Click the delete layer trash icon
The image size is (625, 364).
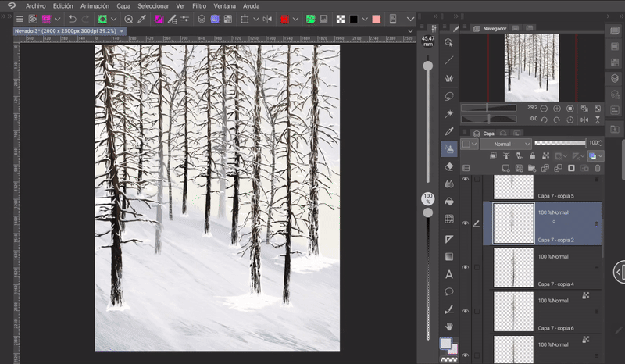tap(598, 168)
